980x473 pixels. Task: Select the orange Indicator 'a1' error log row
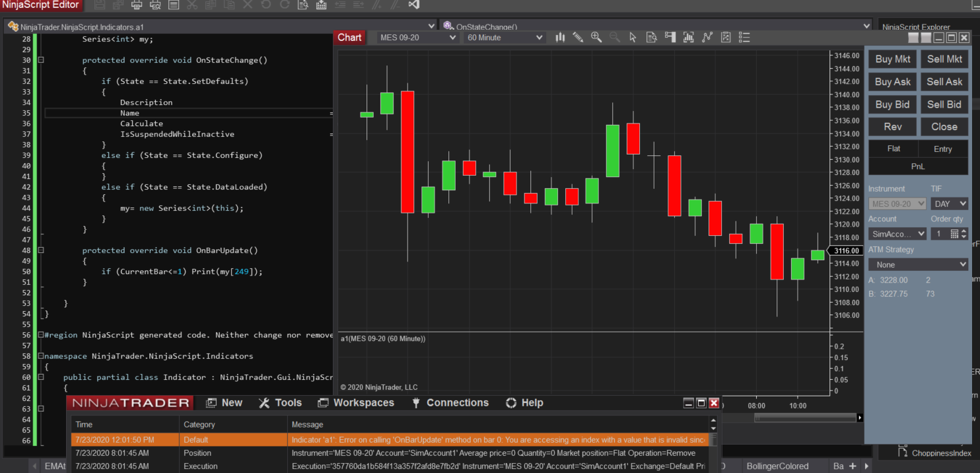[390, 439]
